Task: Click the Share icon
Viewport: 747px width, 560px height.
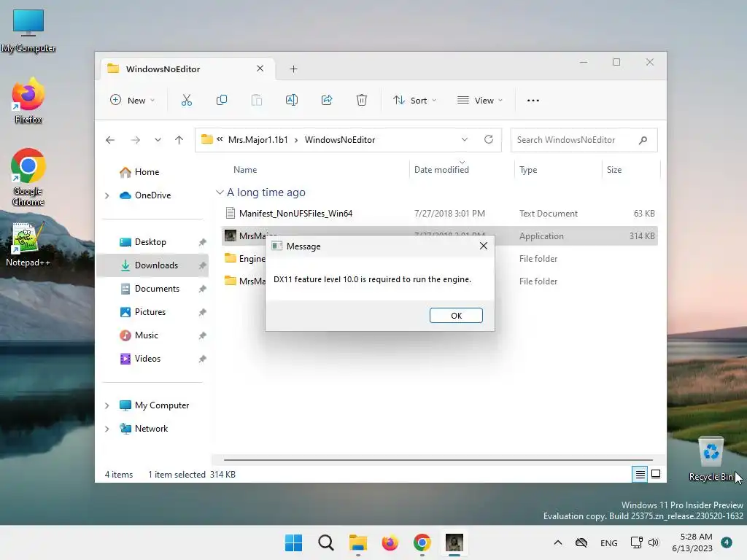Action: click(x=326, y=100)
